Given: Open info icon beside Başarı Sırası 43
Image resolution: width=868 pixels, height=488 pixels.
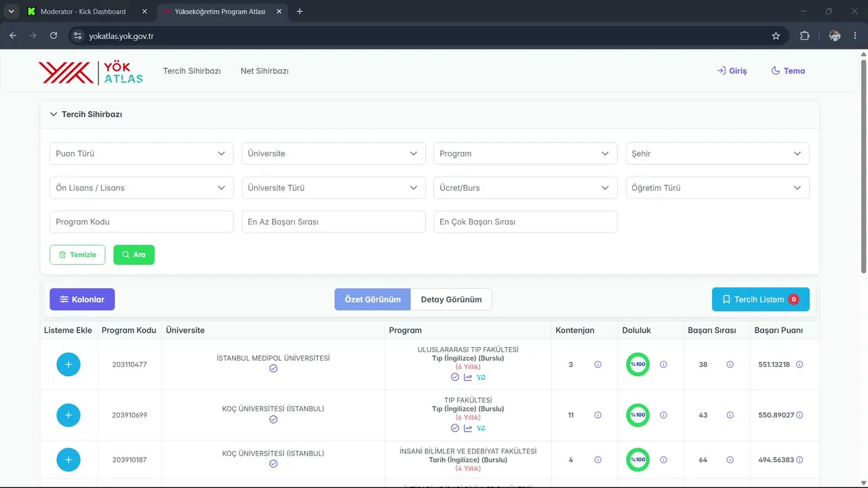Looking at the screenshot, I should [x=730, y=415].
